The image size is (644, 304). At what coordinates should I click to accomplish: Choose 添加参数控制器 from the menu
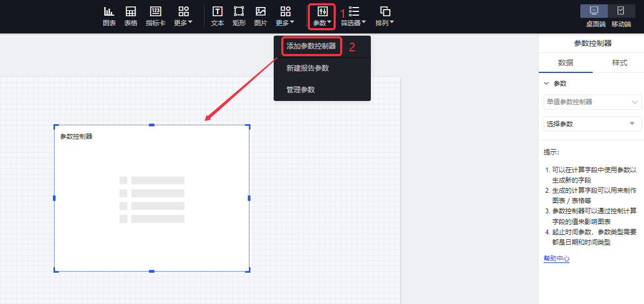311,46
